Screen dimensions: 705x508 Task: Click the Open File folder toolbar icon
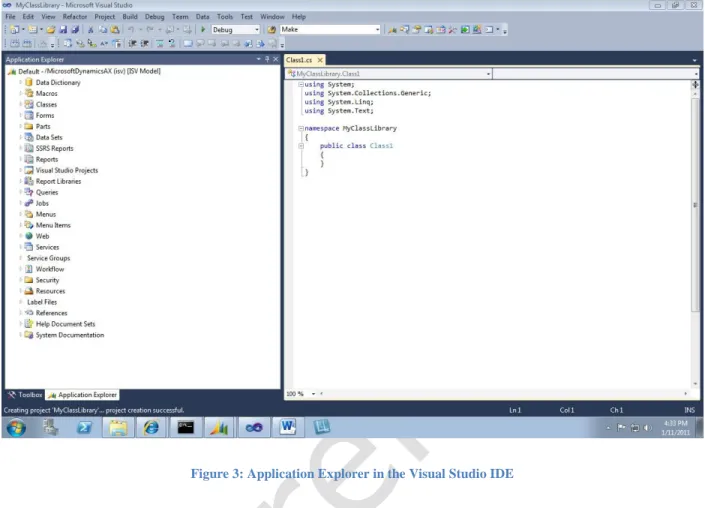(x=51, y=30)
